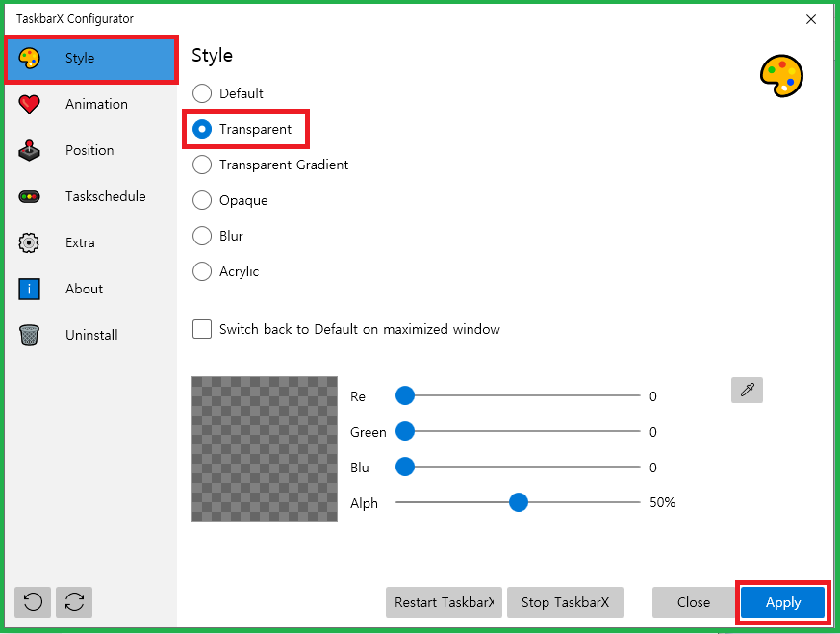Click the counterclockwise revert arrow button

pos(33,602)
